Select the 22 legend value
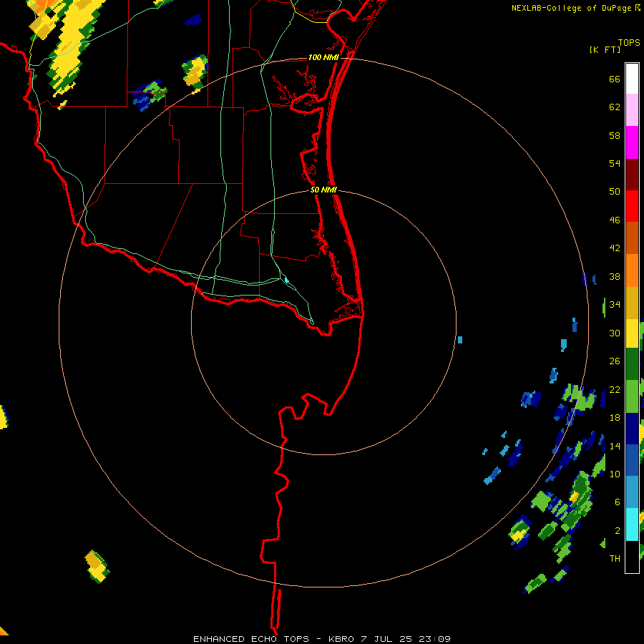 coord(615,390)
